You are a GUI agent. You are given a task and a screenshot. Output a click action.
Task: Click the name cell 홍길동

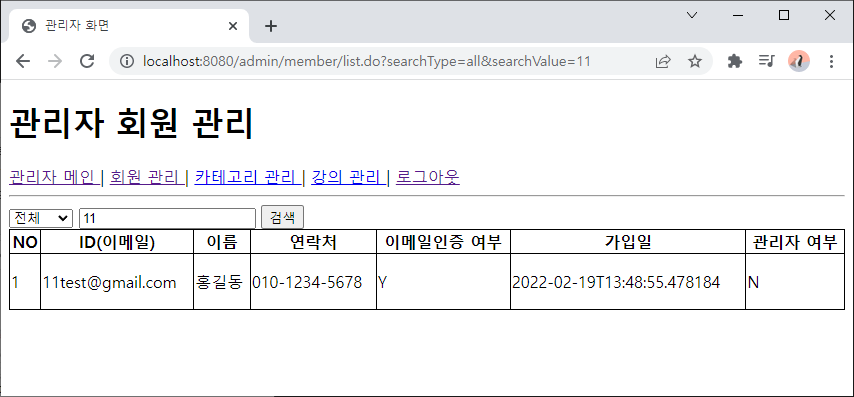coord(222,282)
